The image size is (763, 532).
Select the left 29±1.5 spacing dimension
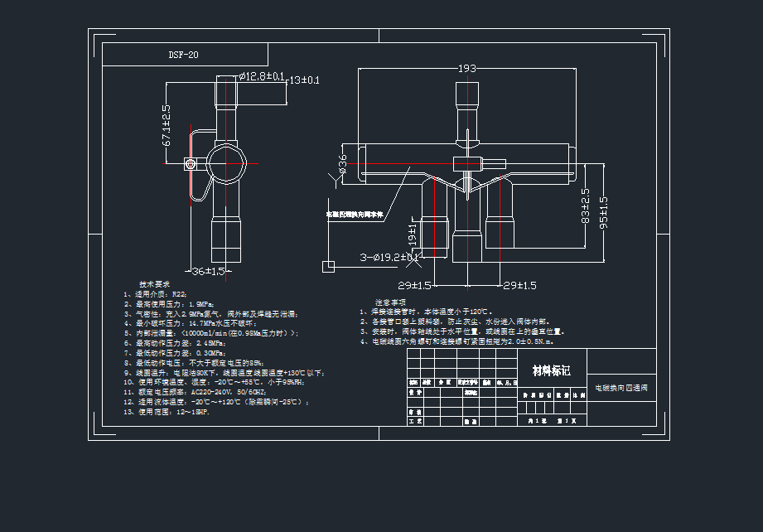pyautogui.click(x=414, y=285)
